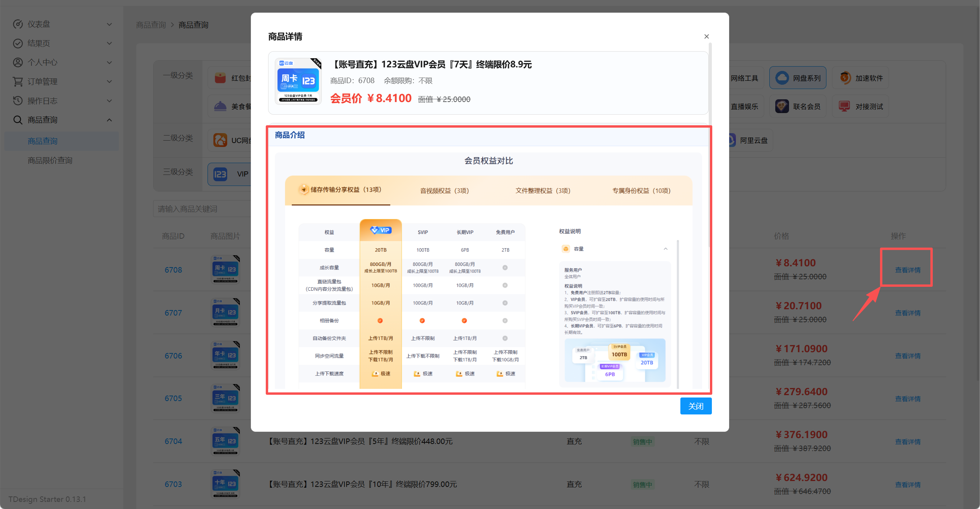Open 查看详情 for product 6704
The height and width of the screenshot is (509, 980).
908,441
